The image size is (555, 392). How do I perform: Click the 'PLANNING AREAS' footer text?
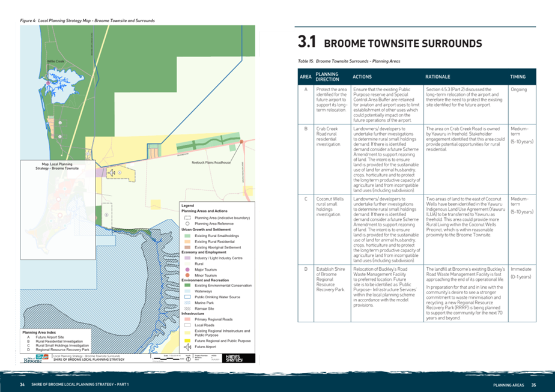[x=509, y=385]
